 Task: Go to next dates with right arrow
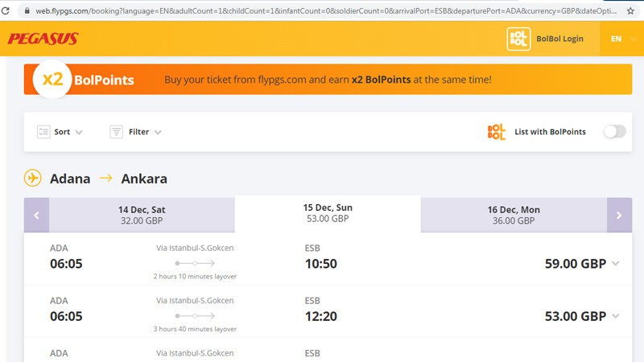[619, 215]
